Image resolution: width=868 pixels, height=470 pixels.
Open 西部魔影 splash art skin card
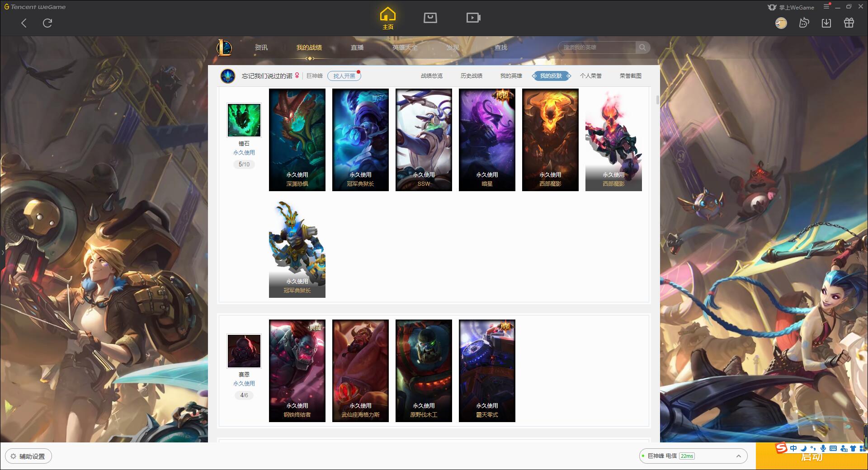pyautogui.click(x=550, y=140)
